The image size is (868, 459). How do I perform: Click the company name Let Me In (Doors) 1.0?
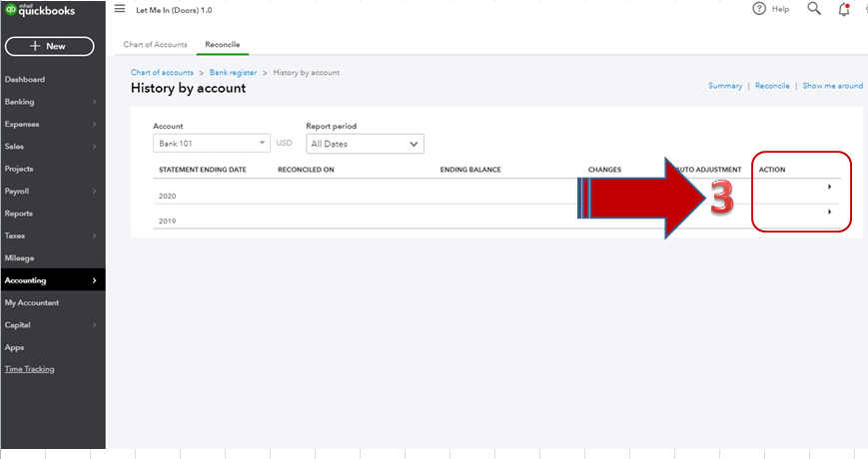click(174, 10)
